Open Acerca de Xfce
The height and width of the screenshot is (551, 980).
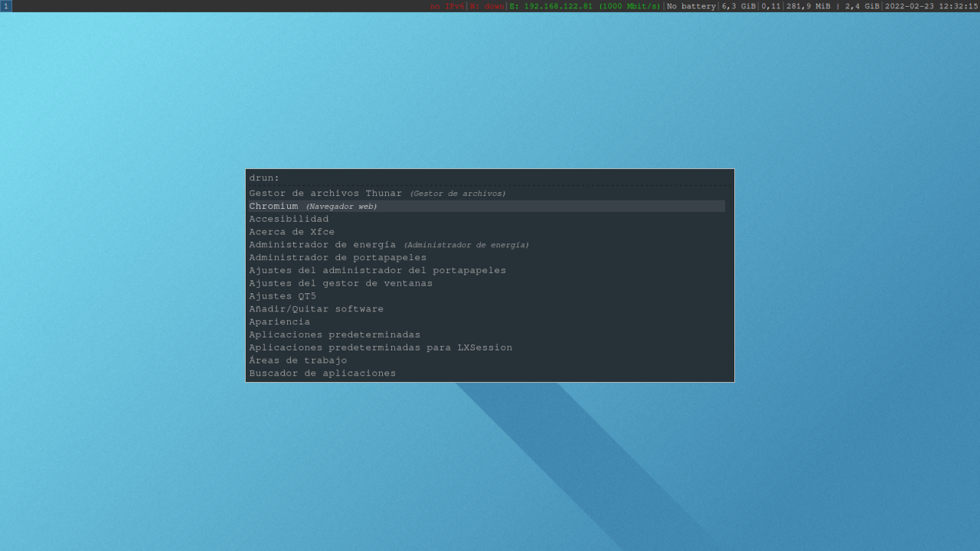pyautogui.click(x=486, y=232)
